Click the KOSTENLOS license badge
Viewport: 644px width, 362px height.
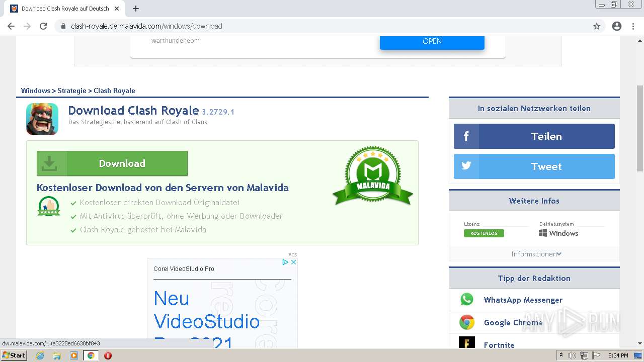[x=484, y=233]
